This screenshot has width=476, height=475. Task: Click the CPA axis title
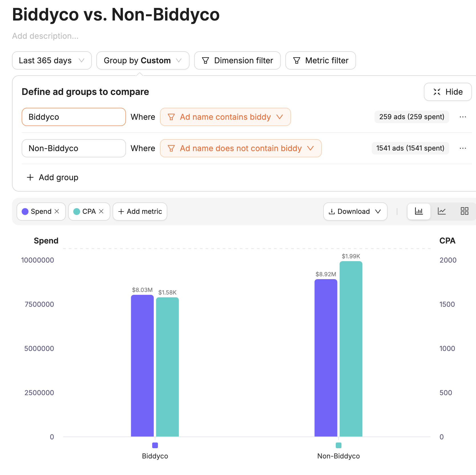(x=447, y=241)
